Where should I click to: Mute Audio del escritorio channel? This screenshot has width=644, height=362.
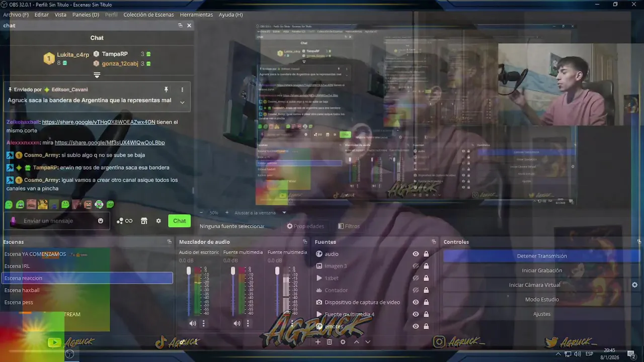coord(193,323)
